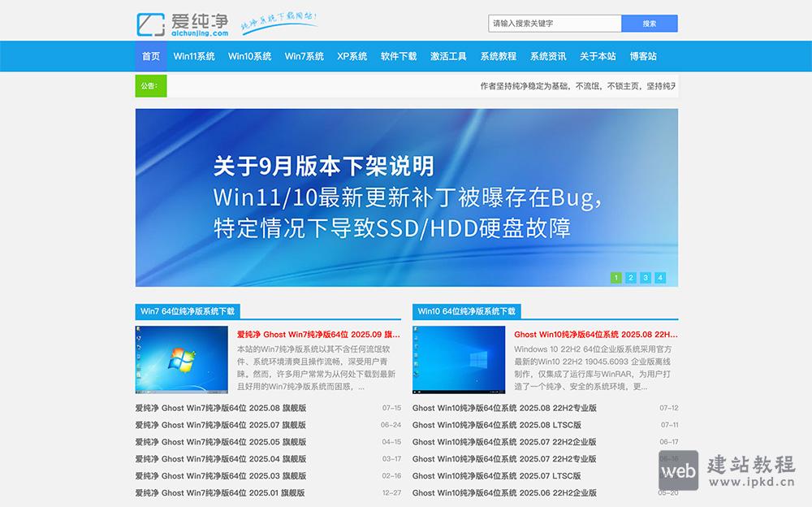Open the 激活工具 menu item
812x507 pixels.
448,56
